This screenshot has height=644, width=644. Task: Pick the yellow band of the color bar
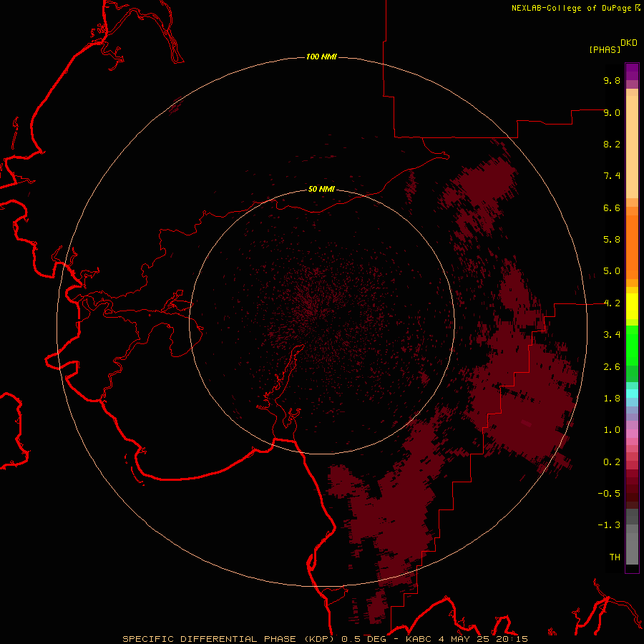632,306
